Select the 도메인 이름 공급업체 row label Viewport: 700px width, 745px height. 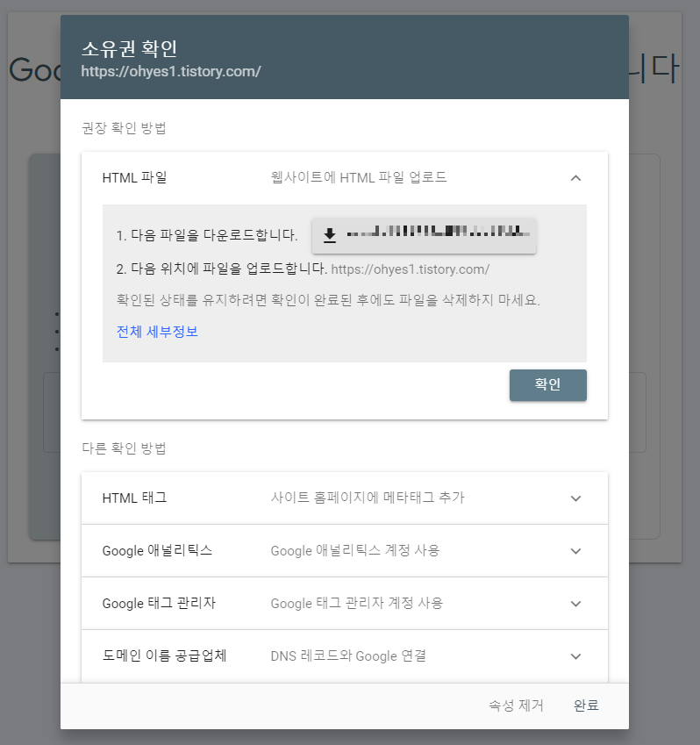(x=164, y=655)
